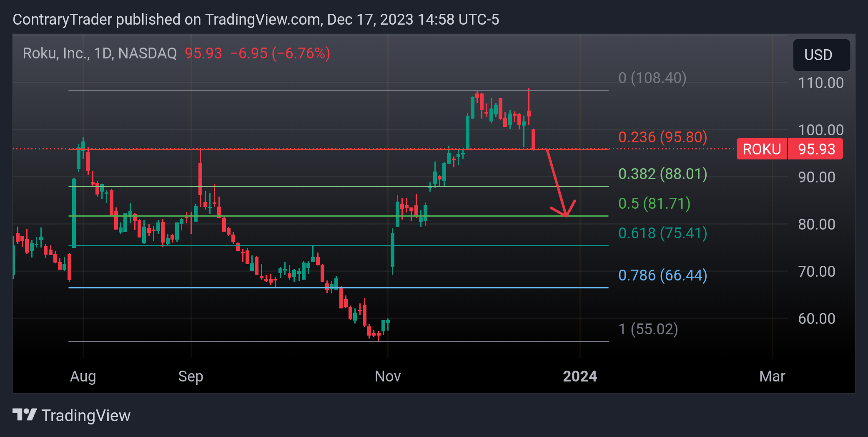Click the 60.00 price axis label
The image size is (868, 437).
coord(816,318)
